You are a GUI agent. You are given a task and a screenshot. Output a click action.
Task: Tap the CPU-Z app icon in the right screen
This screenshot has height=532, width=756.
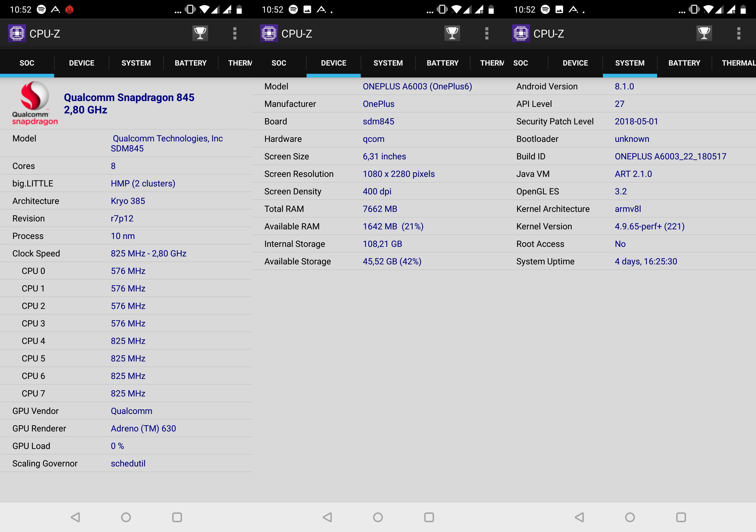[521, 33]
